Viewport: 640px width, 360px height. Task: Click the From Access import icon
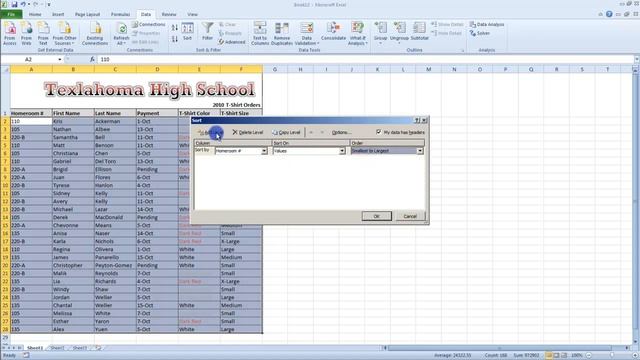click(x=10, y=33)
